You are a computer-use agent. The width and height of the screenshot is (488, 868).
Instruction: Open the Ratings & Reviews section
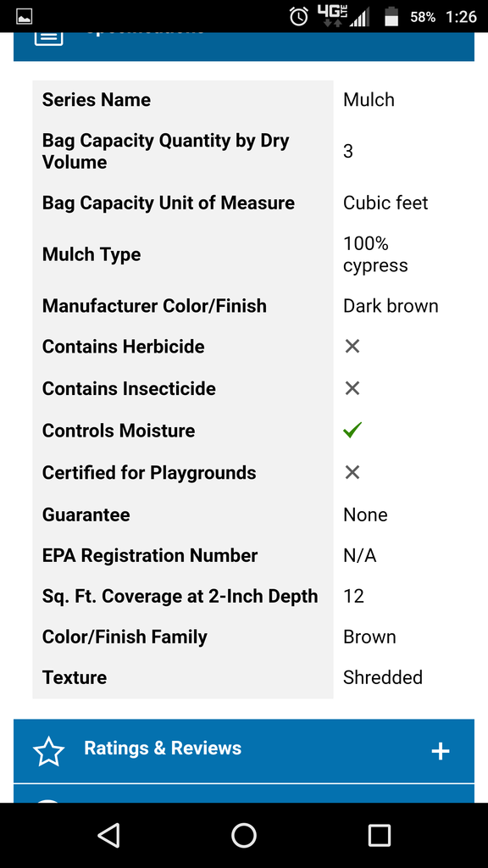[244, 751]
